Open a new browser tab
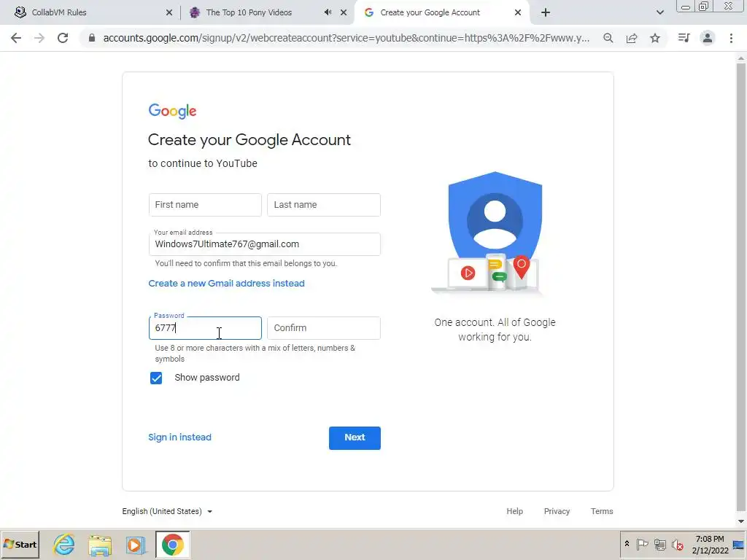Image resolution: width=747 pixels, height=560 pixels. [546, 12]
